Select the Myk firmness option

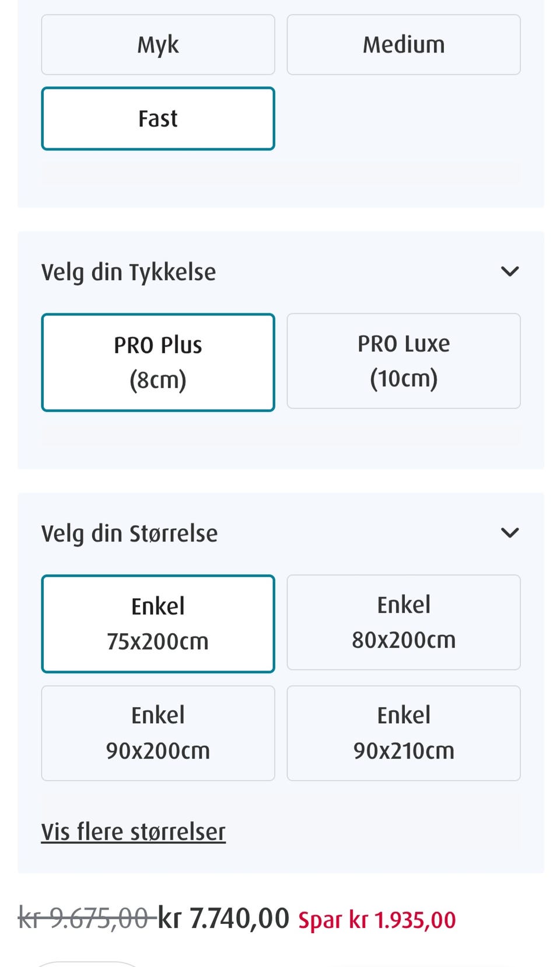[x=158, y=45]
